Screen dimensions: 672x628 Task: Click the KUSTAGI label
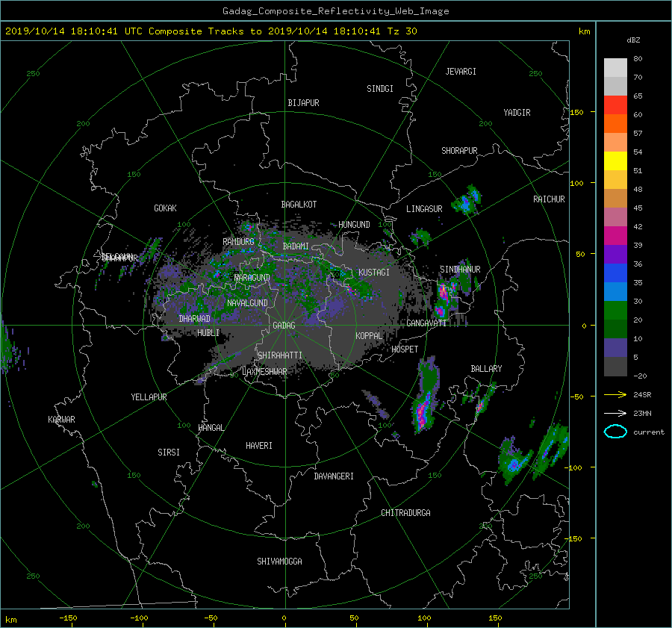tap(374, 273)
